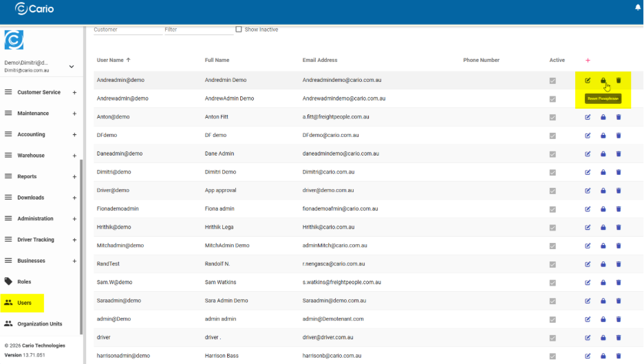Viewport: 644px width, 364px height.
Task: Enable the Show Inactive checkbox
Action: tap(239, 30)
